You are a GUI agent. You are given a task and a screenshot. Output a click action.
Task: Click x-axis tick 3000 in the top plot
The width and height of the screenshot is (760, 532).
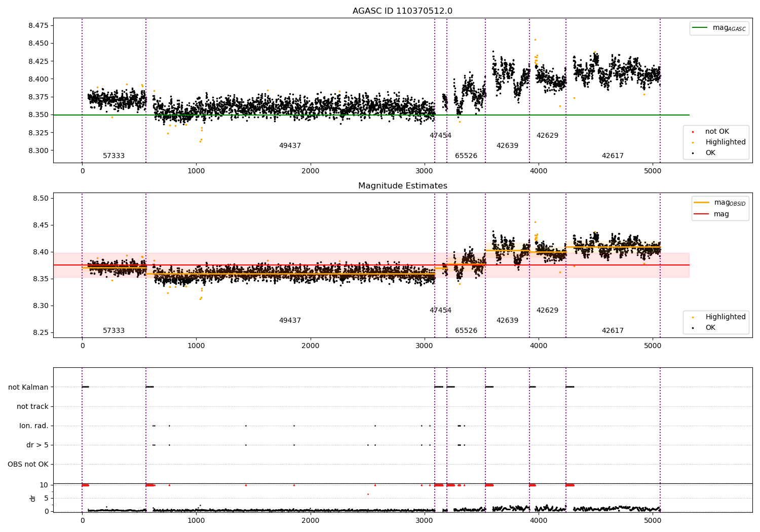[425, 171]
